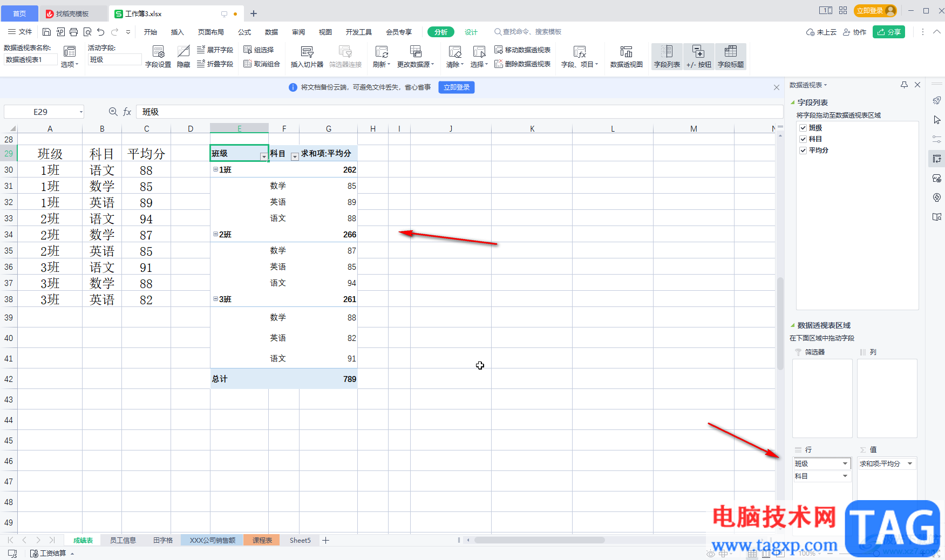Close the 数据透视表 side pane
The width and height of the screenshot is (945, 560).
coord(917,85)
